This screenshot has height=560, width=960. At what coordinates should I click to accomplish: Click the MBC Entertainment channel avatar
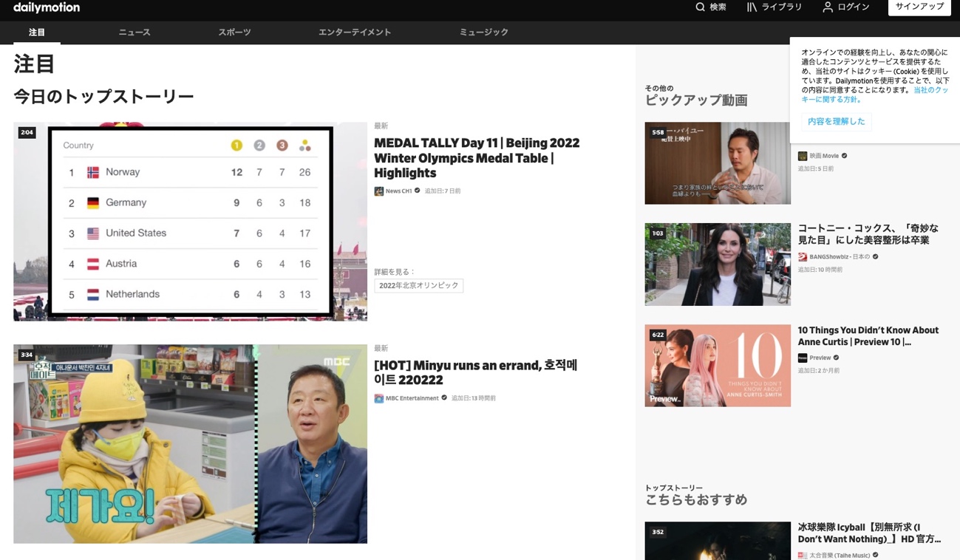[x=378, y=398]
